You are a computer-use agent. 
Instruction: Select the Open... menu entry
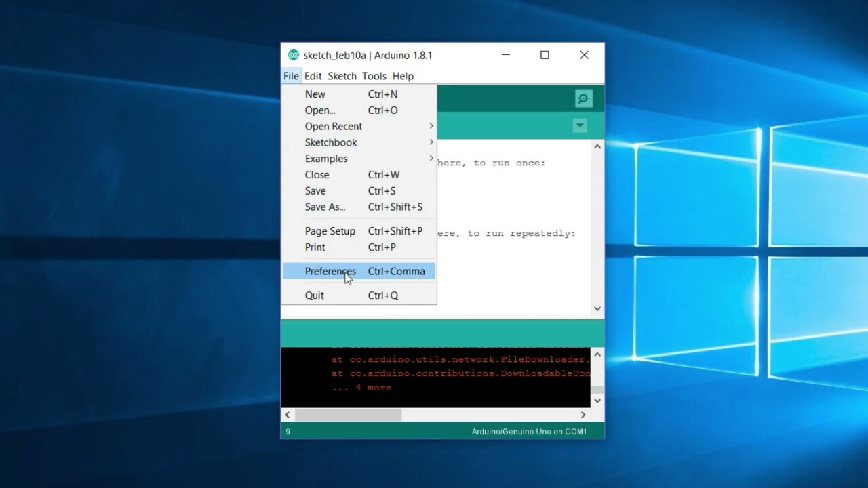pos(359,110)
